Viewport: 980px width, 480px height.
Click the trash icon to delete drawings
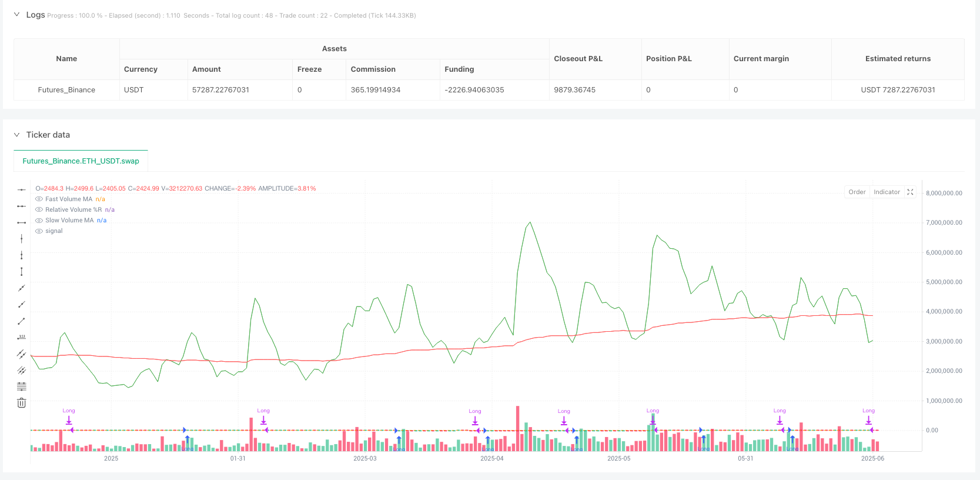coord(22,403)
